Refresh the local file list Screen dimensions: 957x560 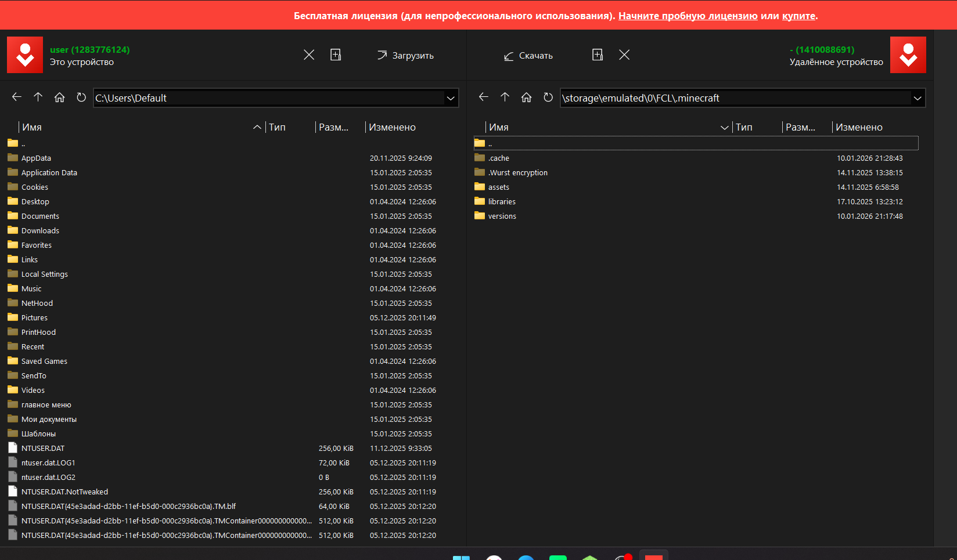81,97
